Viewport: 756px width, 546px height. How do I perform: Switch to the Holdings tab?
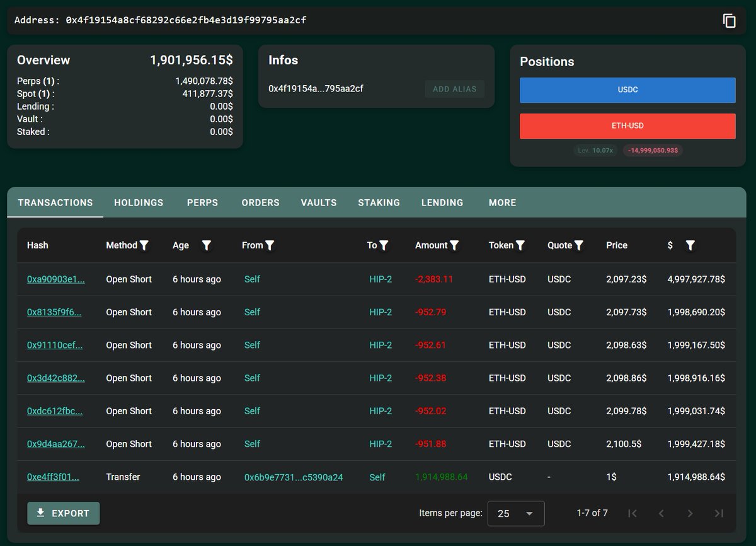point(139,202)
